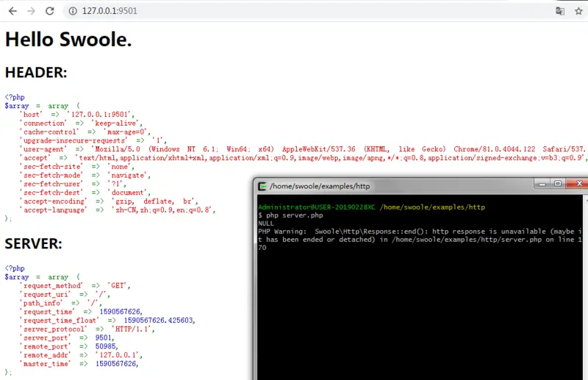Click the 'accept-encoding' gzip, deflate line
The height and width of the screenshot is (380, 588).
[x=109, y=201]
